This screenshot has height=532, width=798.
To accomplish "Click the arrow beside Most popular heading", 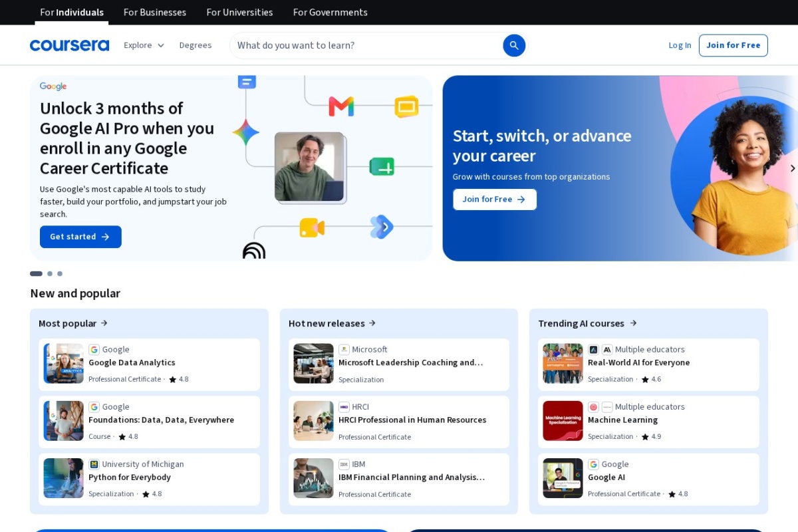I will point(104,323).
